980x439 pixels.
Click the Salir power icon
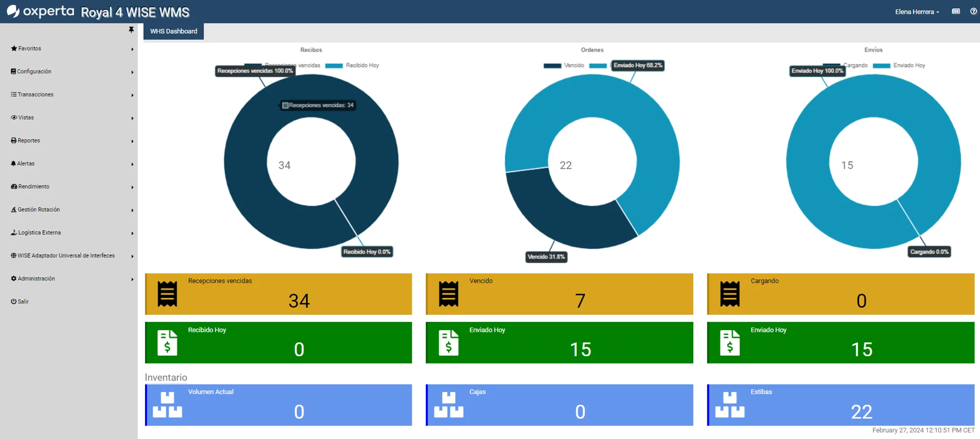[x=14, y=302]
